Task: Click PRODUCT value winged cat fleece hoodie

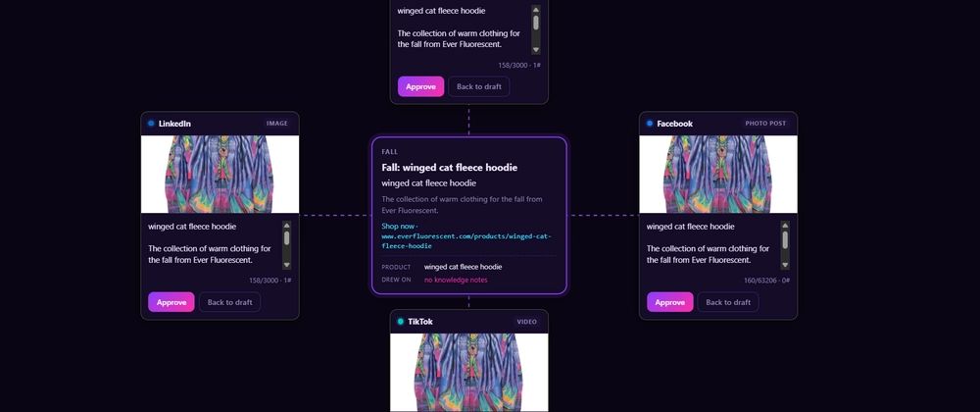Action: (464, 267)
